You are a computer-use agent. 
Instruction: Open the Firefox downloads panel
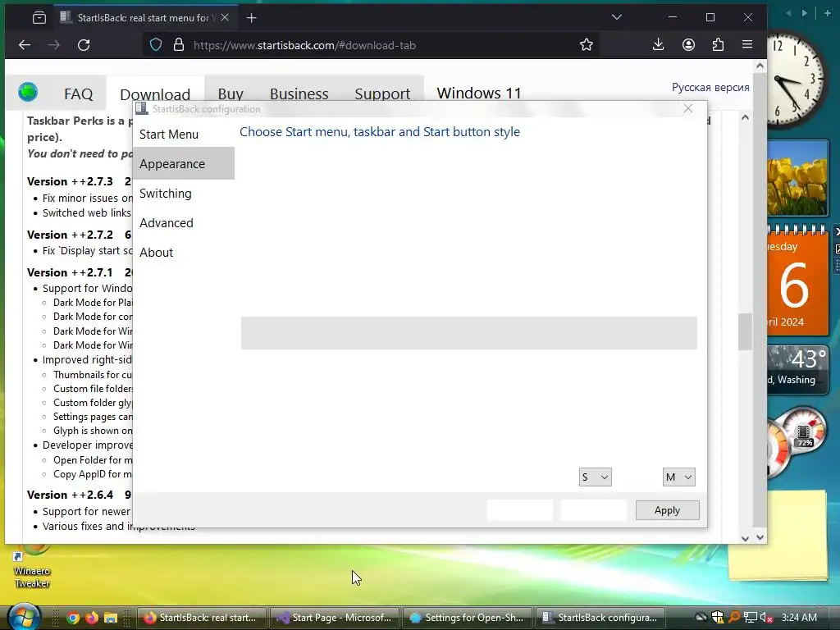tap(659, 45)
